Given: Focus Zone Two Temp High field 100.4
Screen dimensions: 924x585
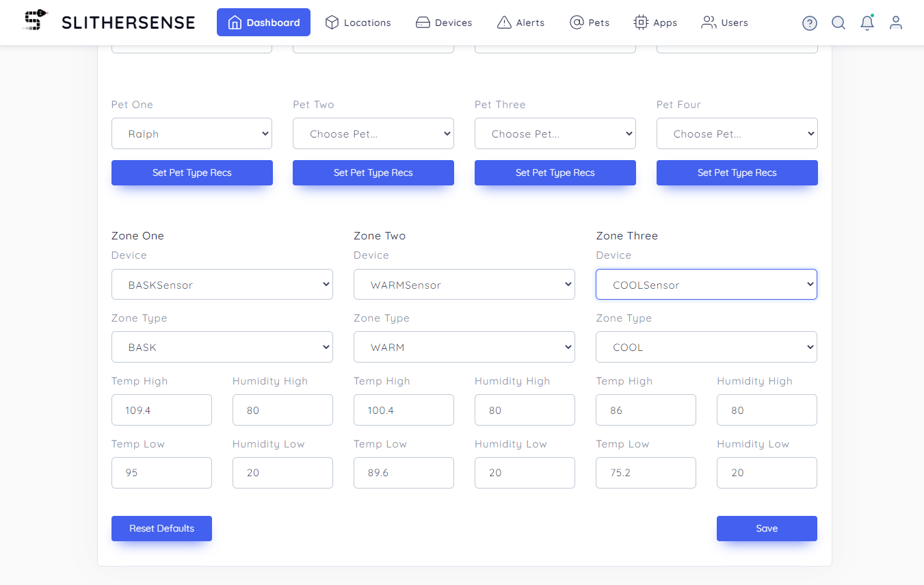Looking at the screenshot, I should point(404,410).
